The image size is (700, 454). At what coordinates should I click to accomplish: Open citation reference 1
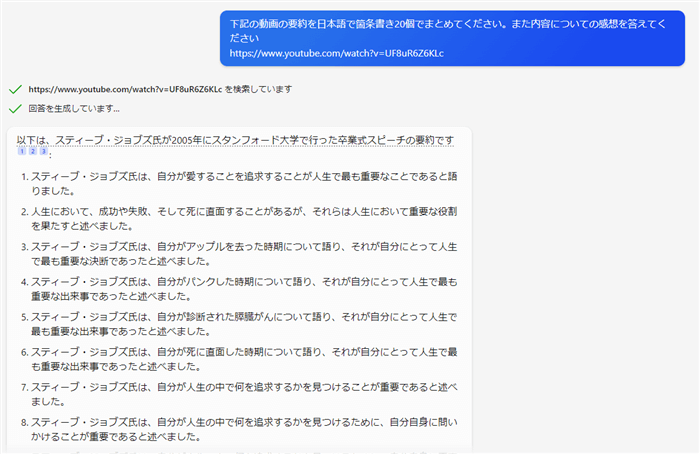tap(21, 151)
